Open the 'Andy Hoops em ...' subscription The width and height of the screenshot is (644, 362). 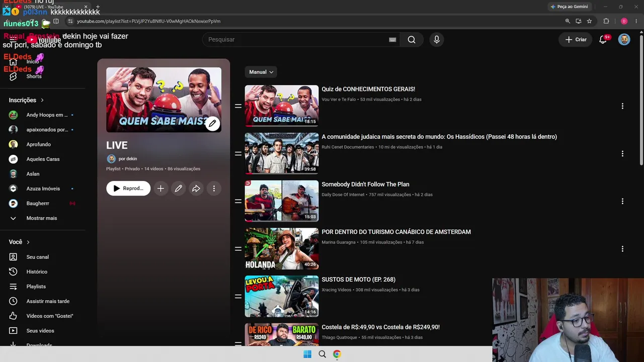click(42, 115)
